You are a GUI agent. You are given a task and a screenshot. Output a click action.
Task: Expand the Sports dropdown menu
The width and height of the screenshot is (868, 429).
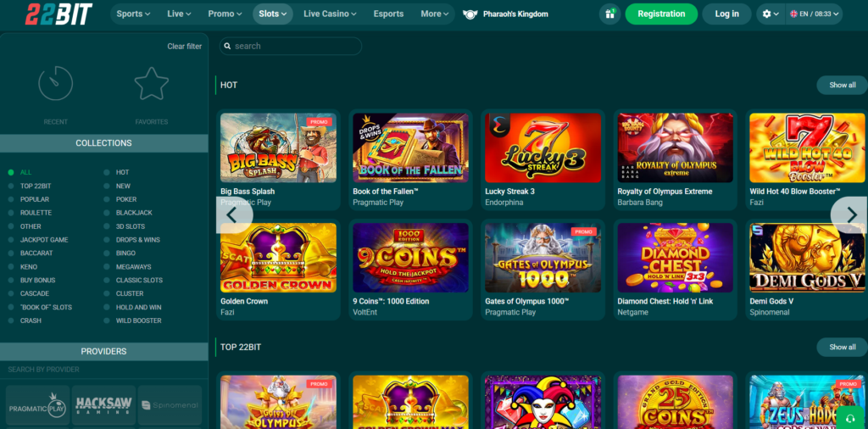coord(133,14)
